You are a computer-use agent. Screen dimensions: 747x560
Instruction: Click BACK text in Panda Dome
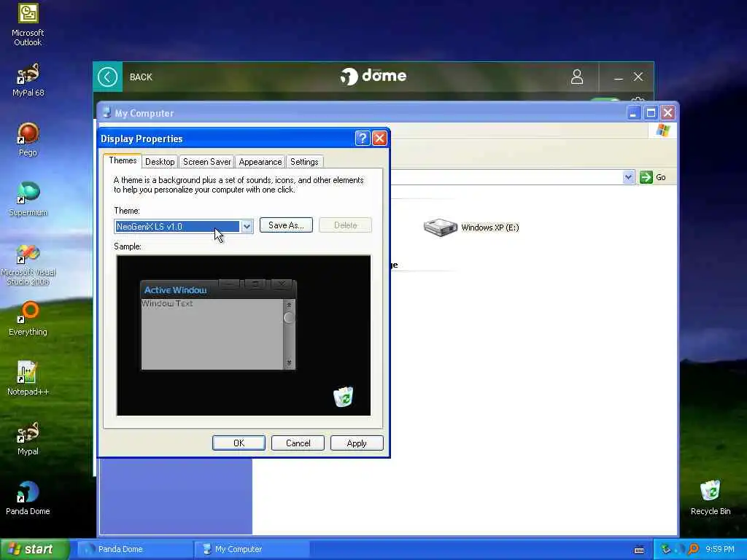141,77
